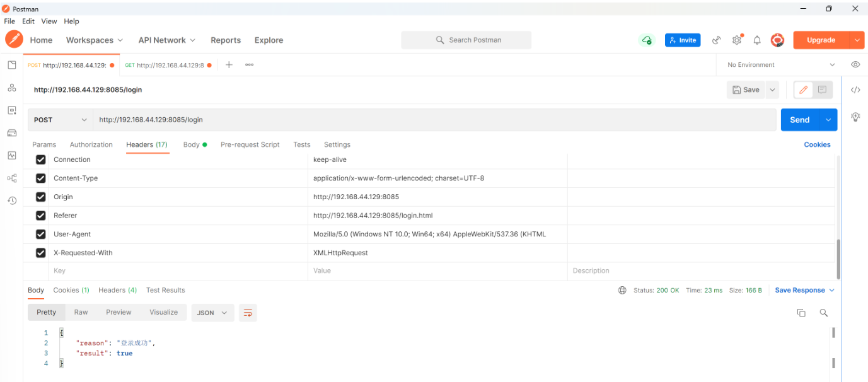868x382 pixels.
Task: Open Collections from the sidebar icon
Action: [x=11, y=65]
